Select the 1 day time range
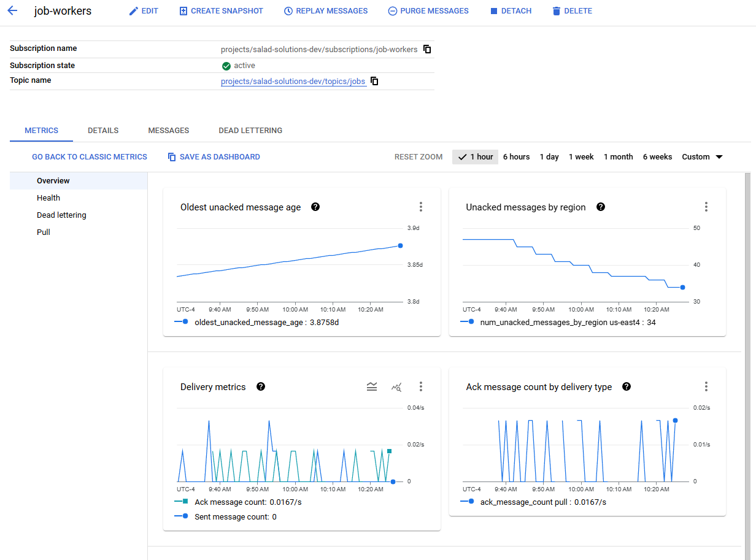The width and height of the screenshot is (756, 560). (549, 157)
